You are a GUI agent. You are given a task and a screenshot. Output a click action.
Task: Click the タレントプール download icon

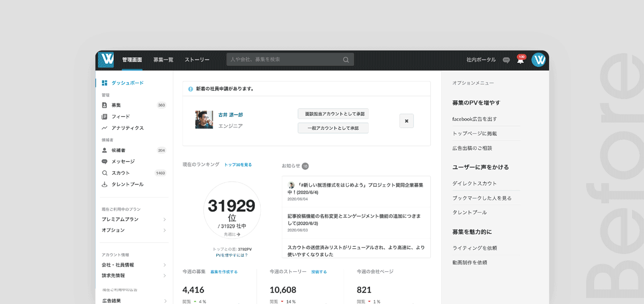(105, 184)
